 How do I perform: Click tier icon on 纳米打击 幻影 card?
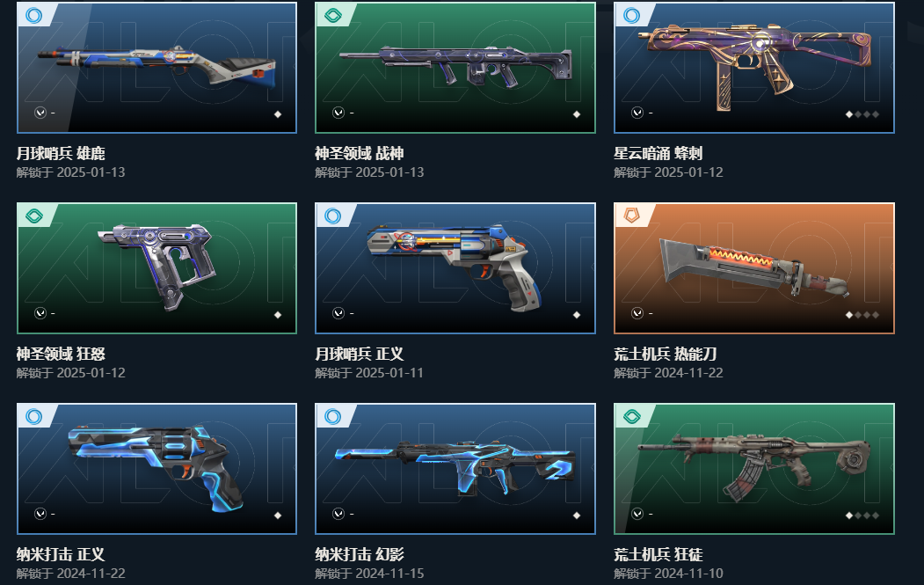pos(333,416)
